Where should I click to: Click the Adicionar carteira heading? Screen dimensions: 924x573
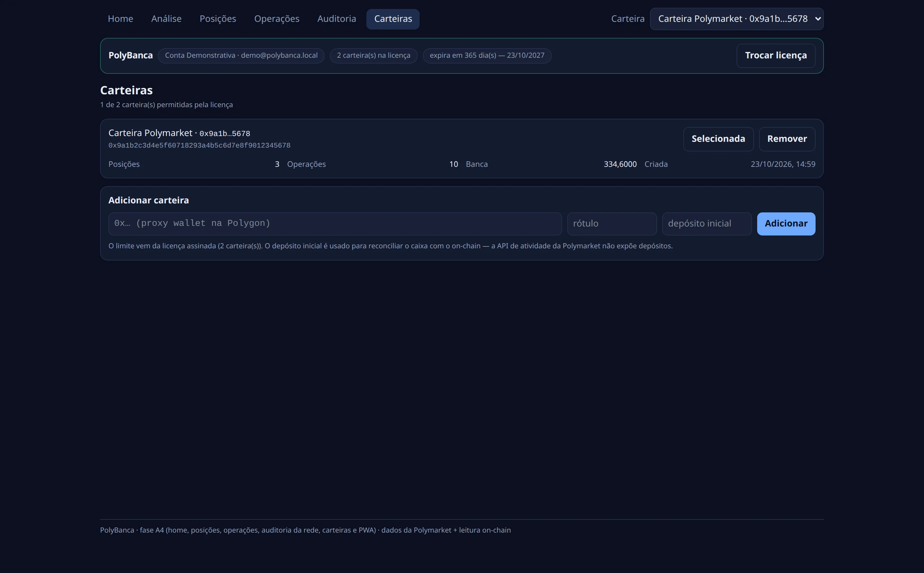tap(148, 200)
